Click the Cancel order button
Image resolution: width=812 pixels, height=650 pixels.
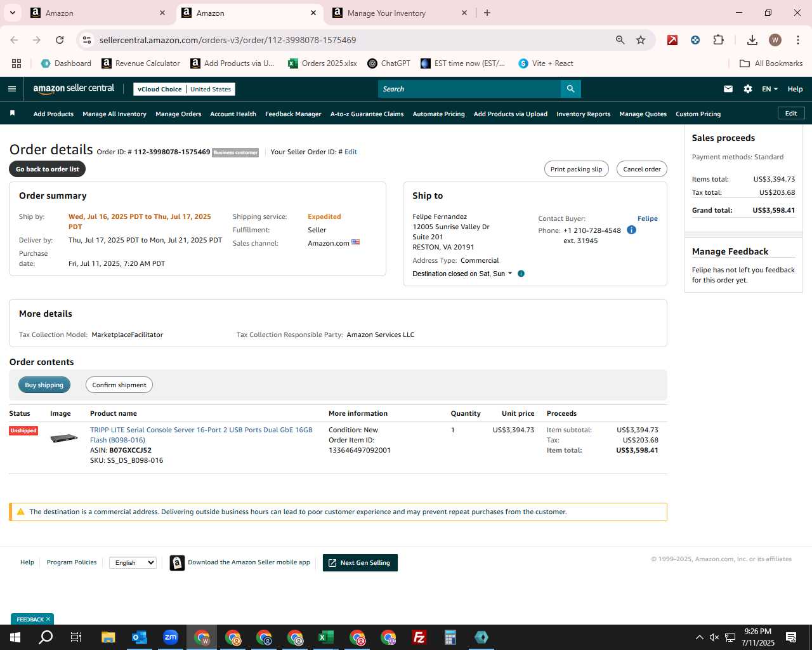point(641,169)
